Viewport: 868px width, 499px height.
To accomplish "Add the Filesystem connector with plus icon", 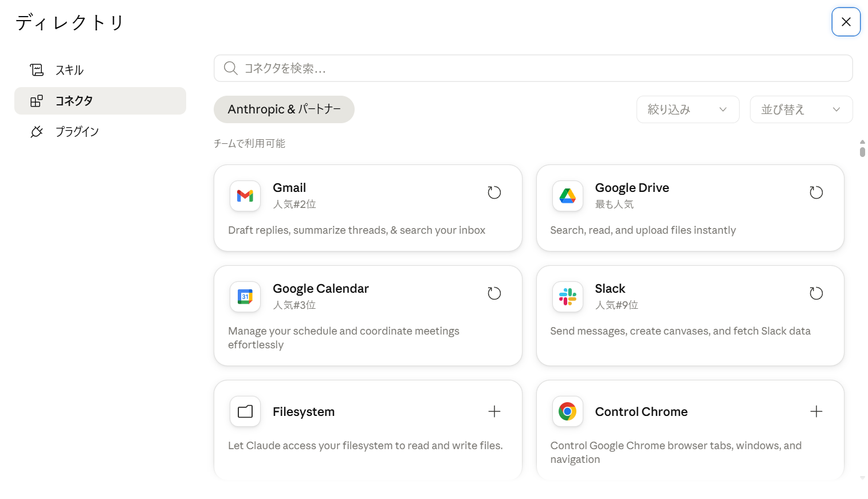I will tap(494, 411).
